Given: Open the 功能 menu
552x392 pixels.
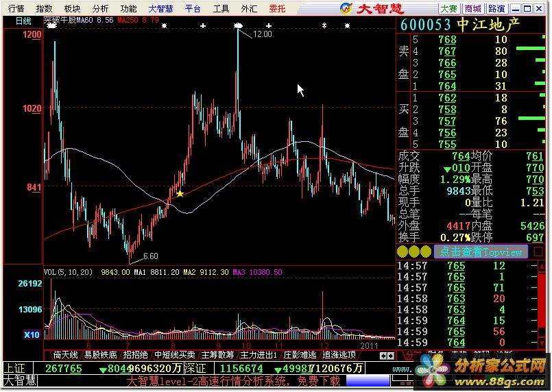Looking at the screenshot, I should point(128,8).
